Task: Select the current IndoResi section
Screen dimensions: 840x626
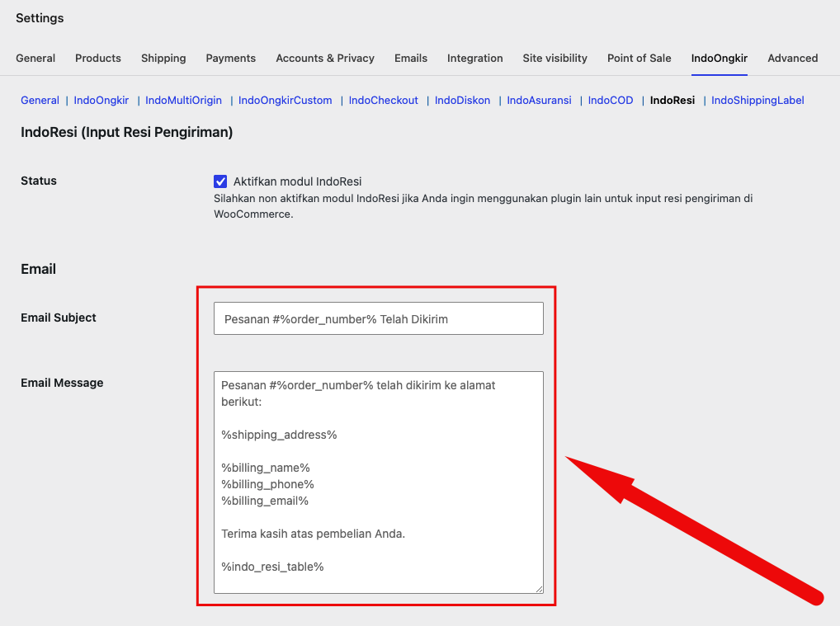Action: click(x=672, y=100)
